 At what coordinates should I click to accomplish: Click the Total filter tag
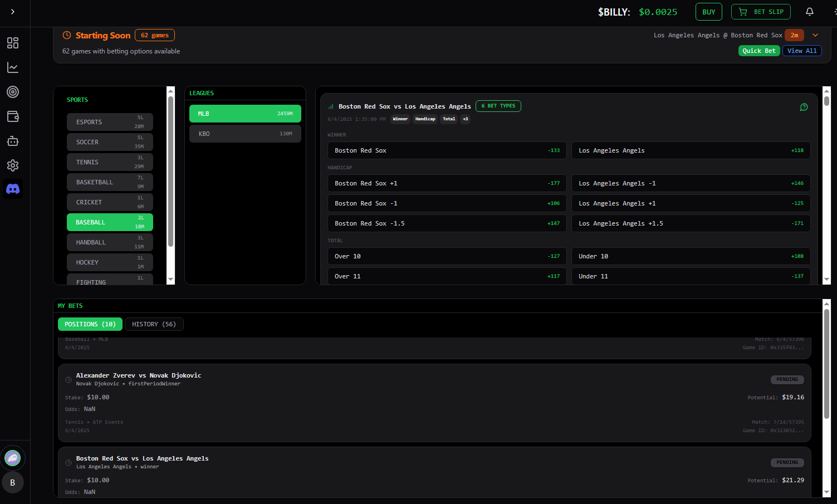pos(449,119)
